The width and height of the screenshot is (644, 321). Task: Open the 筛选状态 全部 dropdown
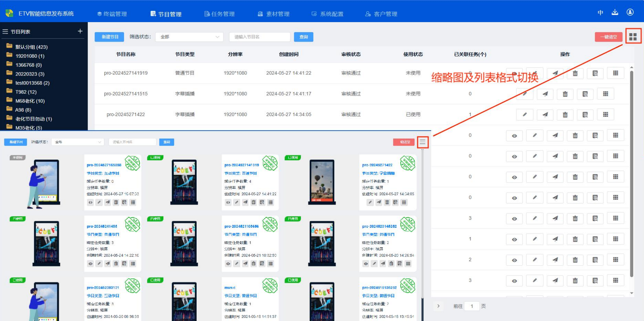[189, 37]
